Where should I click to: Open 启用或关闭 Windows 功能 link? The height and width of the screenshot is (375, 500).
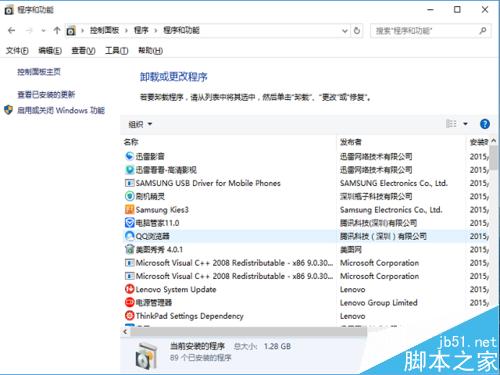pyautogui.click(x=61, y=110)
